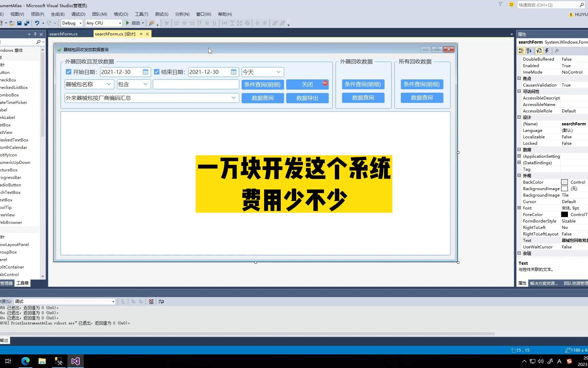588x368 pixels.
Task: Click the BackColor swatch
Action: pos(565,182)
